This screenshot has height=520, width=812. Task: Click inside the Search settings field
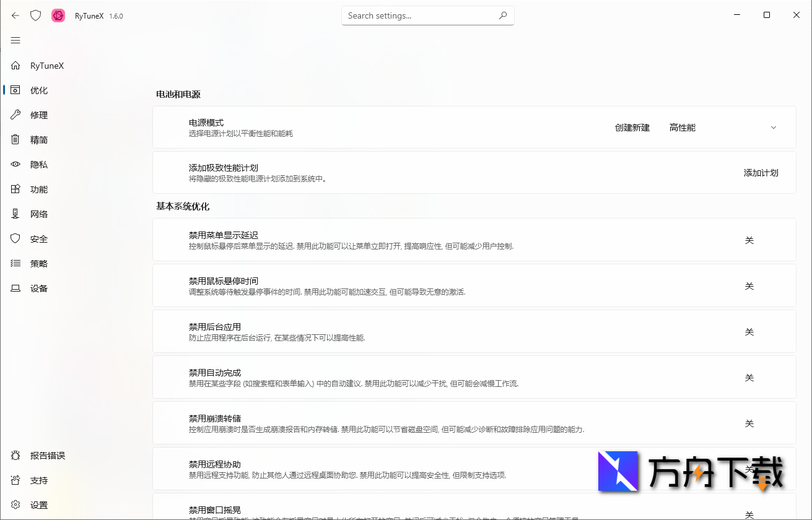click(x=427, y=15)
